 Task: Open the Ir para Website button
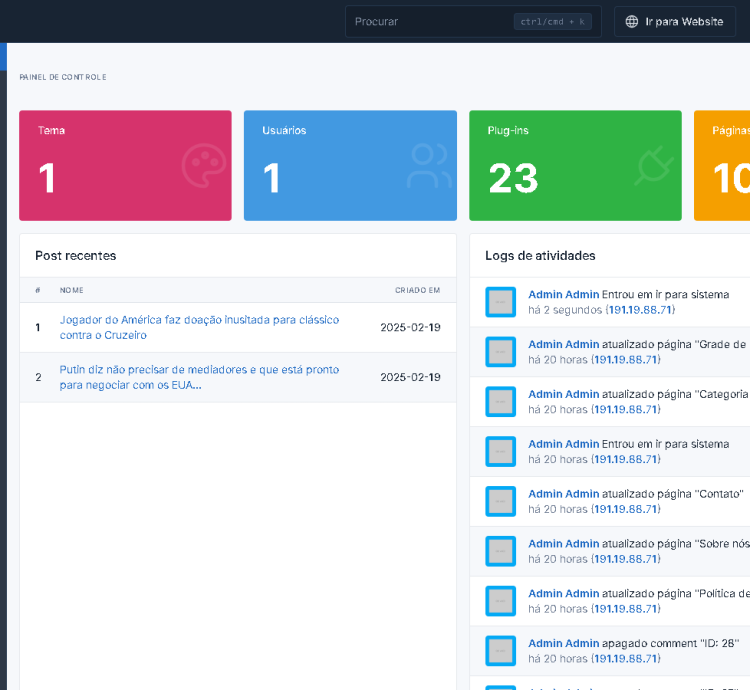[674, 21]
